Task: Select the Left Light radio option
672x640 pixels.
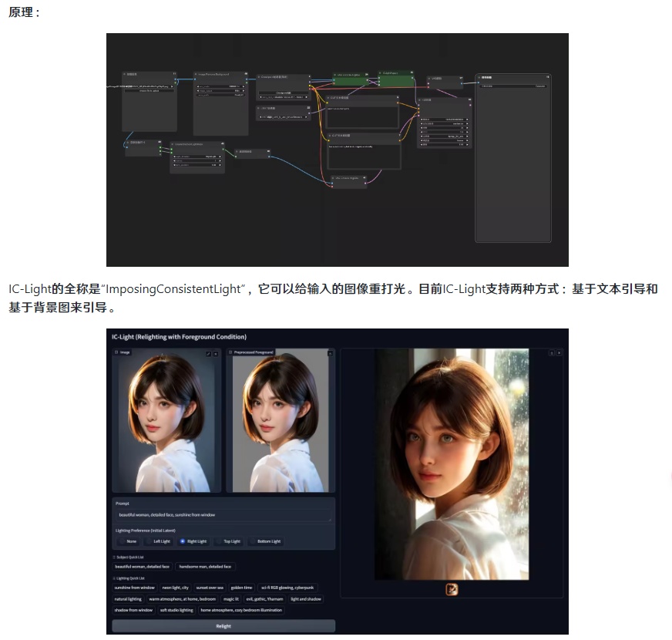Action: (x=157, y=541)
